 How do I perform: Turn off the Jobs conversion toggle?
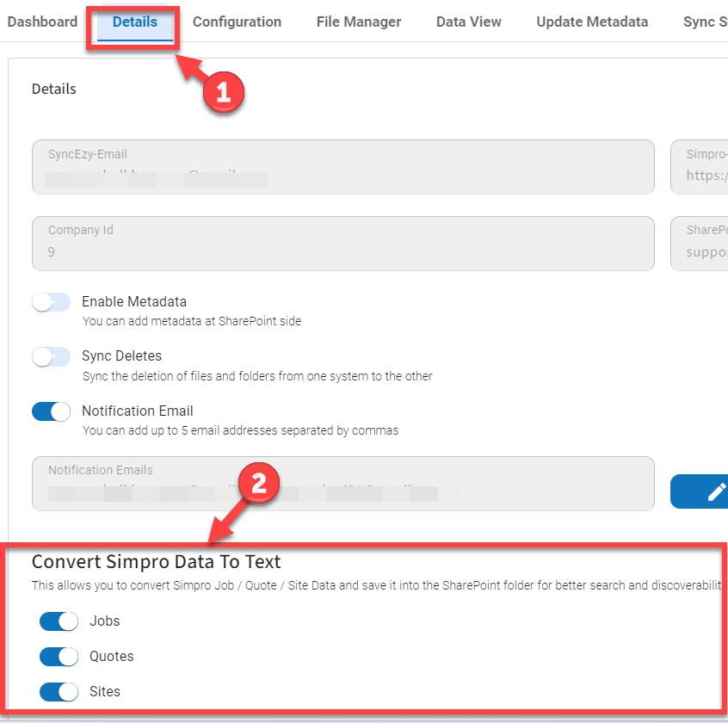pos(59,621)
